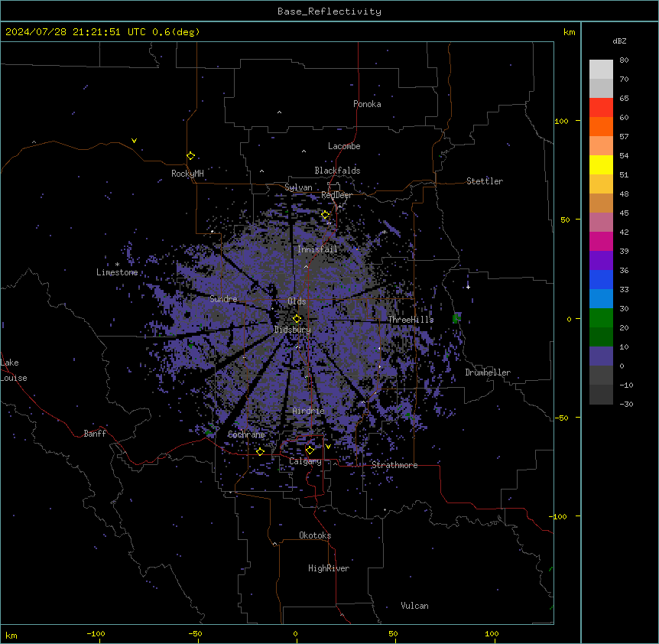Image resolution: width=659 pixels, height=644 pixels.
Task: Click the ThreeHills label
Action: 411,320
